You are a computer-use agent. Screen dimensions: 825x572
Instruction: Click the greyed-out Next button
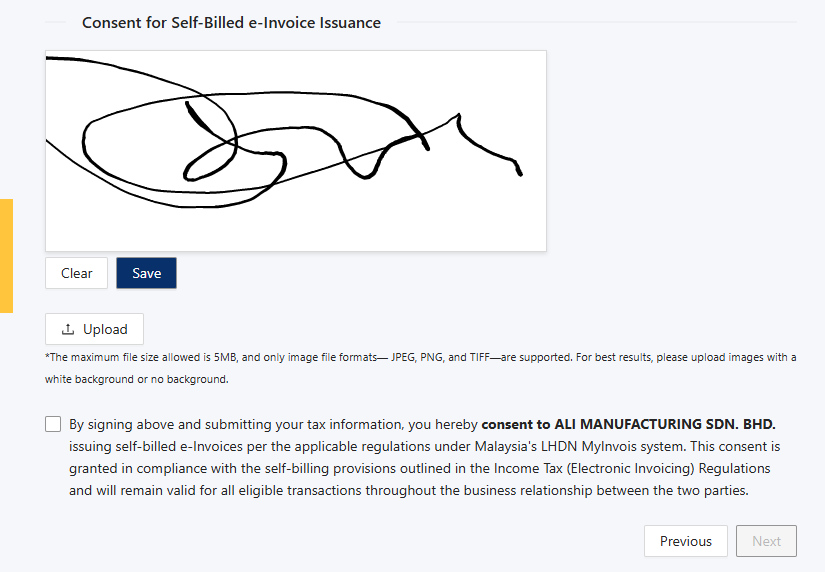point(766,541)
